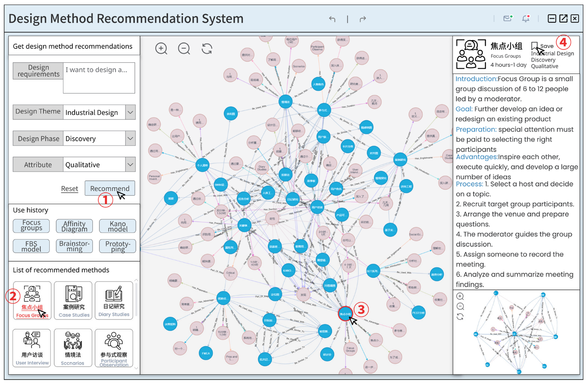Select Kano model history tag
The height and width of the screenshot is (387, 588).
(x=118, y=226)
